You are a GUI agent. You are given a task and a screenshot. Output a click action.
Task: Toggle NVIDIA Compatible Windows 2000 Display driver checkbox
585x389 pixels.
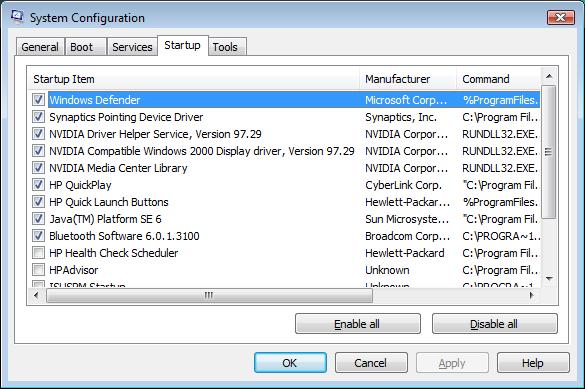[x=38, y=151]
